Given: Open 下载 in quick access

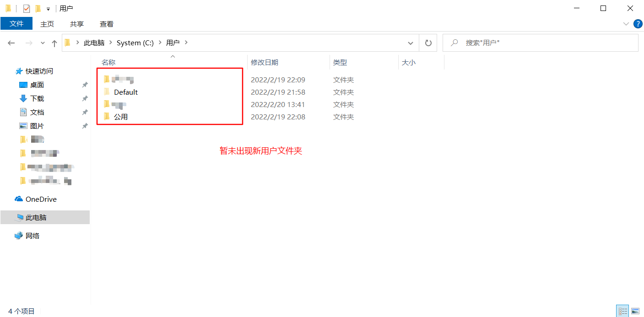Looking at the screenshot, I should (x=37, y=98).
